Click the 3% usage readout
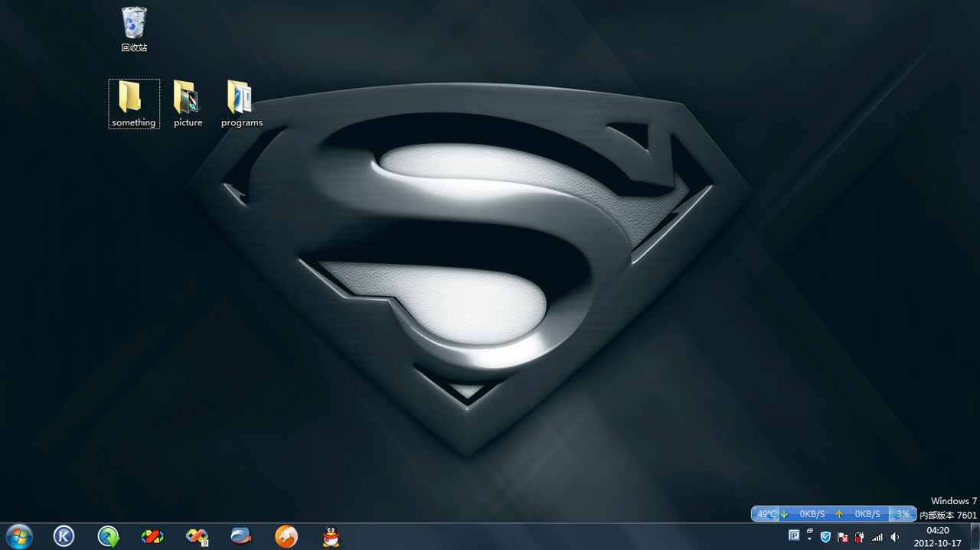Image resolution: width=980 pixels, height=550 pixels. (903, 514)
